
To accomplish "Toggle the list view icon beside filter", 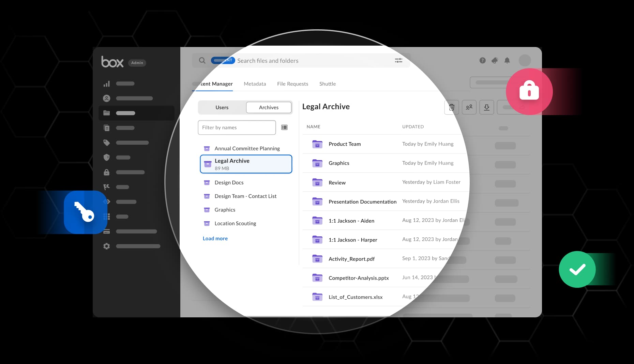I will coord(284,127).
